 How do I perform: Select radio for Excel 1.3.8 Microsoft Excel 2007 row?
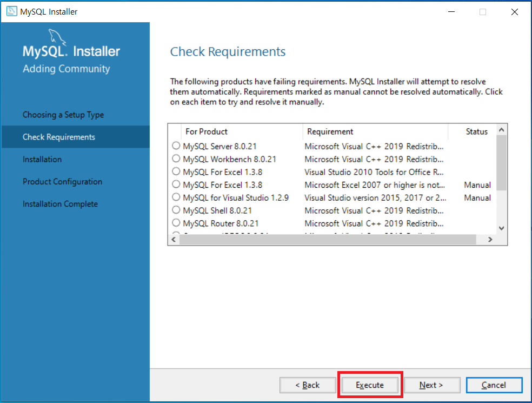point(176,184)
